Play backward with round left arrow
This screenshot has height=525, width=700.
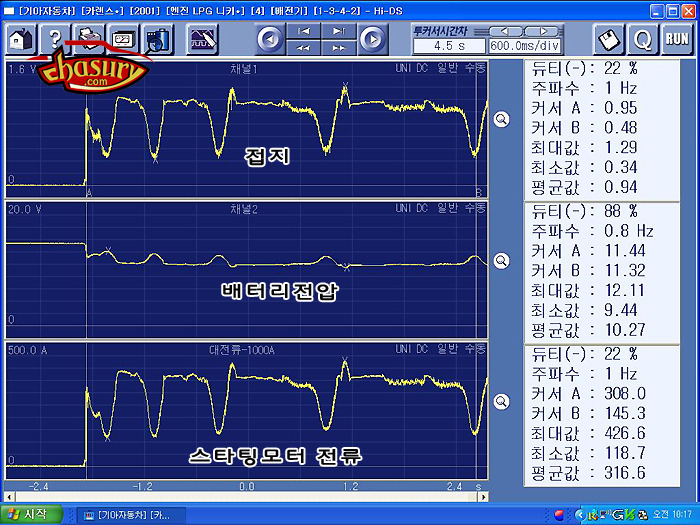pos(269,39)
